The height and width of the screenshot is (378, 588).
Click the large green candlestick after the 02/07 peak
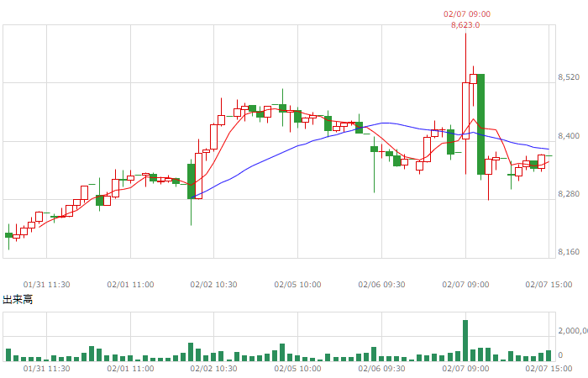click(480, 124)
